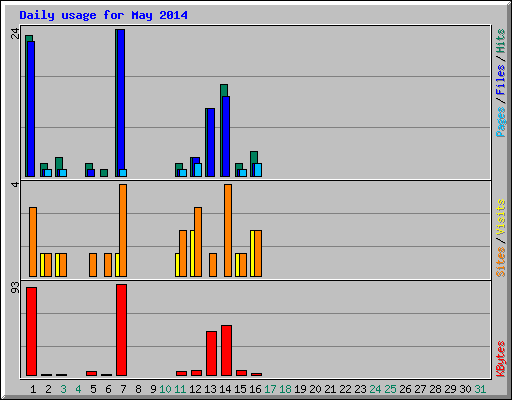Select the green Hits bar for day 6

(104, 173)
